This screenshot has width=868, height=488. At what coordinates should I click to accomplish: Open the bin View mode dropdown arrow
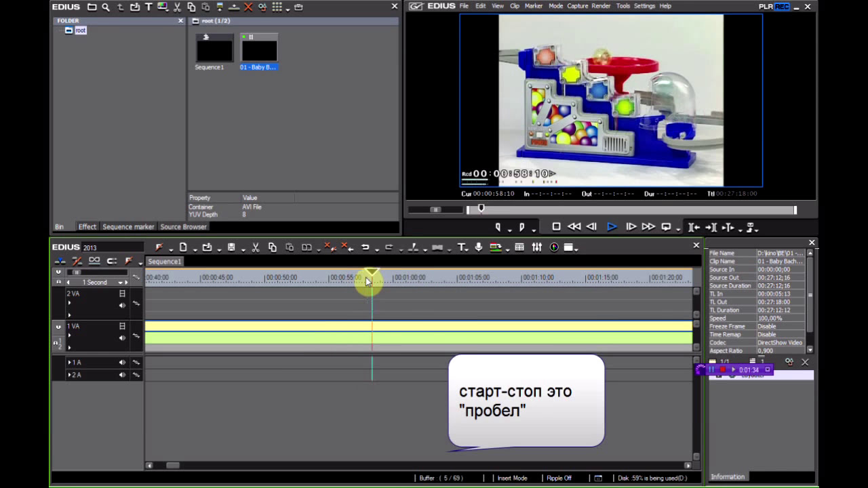pyautogui.click(x=288, y=9)
